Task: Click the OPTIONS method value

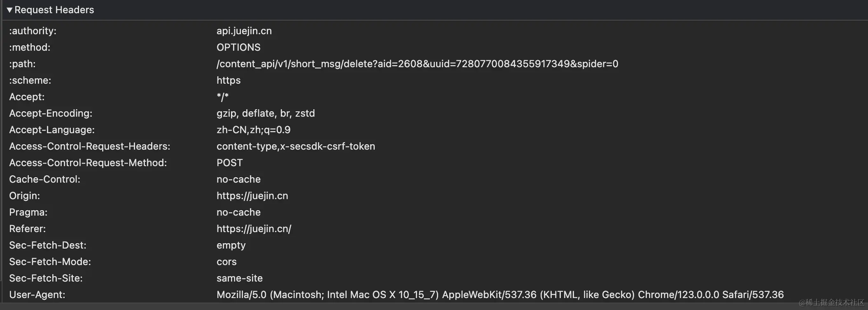Action: [x=238, y=47]
